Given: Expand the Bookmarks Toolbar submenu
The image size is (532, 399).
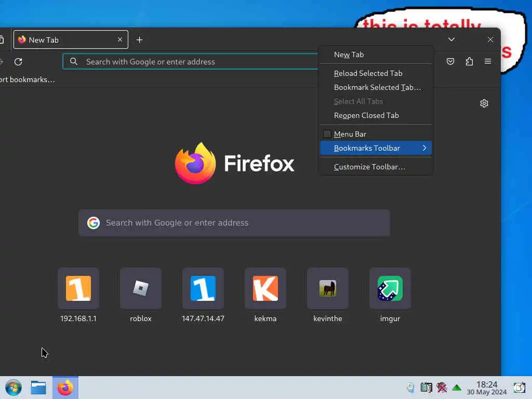Looking at the screenshot, I should [376, 148].
